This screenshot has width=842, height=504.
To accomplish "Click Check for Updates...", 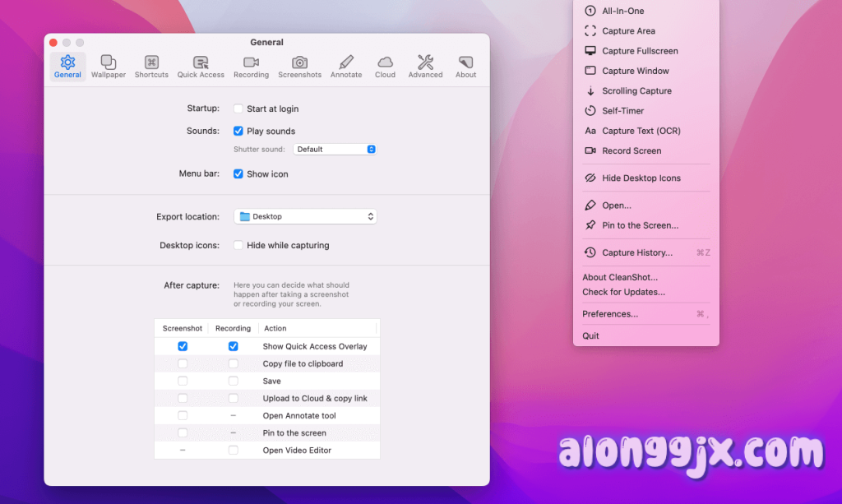I will pyautogui.click(x=623, y=292).
